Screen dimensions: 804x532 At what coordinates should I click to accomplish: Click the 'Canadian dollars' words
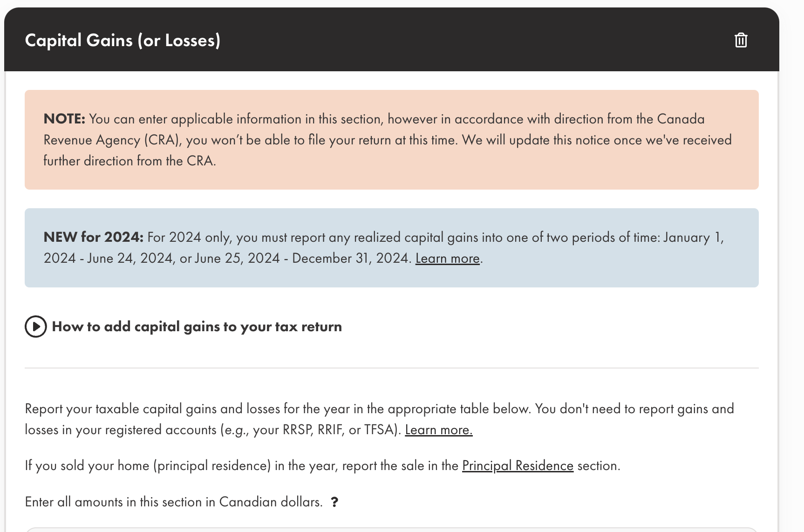click(x=270, y=502)
